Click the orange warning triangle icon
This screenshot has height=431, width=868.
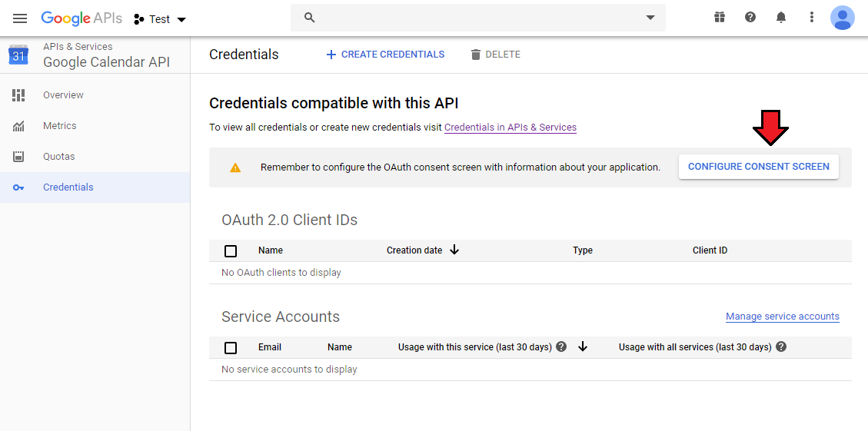point(235,167)
